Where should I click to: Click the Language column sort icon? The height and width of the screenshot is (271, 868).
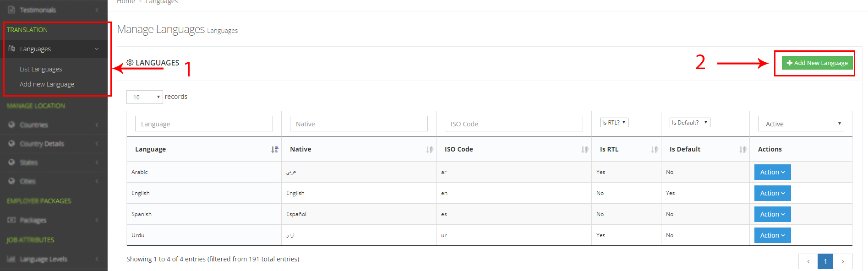coord(274,149)
